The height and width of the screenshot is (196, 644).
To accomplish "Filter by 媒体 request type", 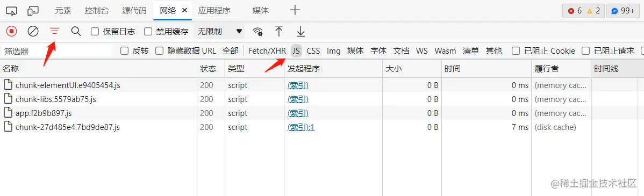I will (x=355, y=51).
